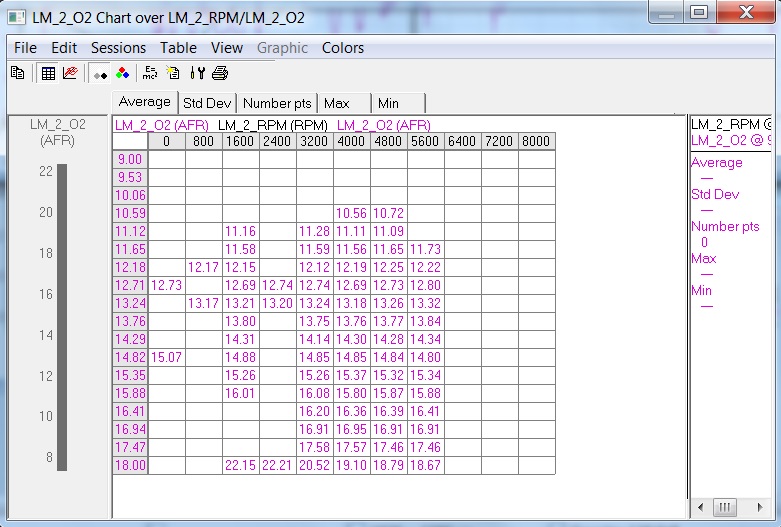This screenshot has width=781, height=527.
Task: Open the File menu
Action: pyautogui.click(x=25, y=48)
